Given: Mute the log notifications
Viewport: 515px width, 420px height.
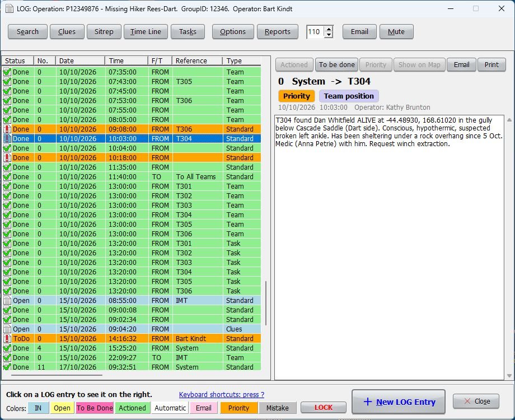Looking at the screenshot, I should (x=396, y=32).
